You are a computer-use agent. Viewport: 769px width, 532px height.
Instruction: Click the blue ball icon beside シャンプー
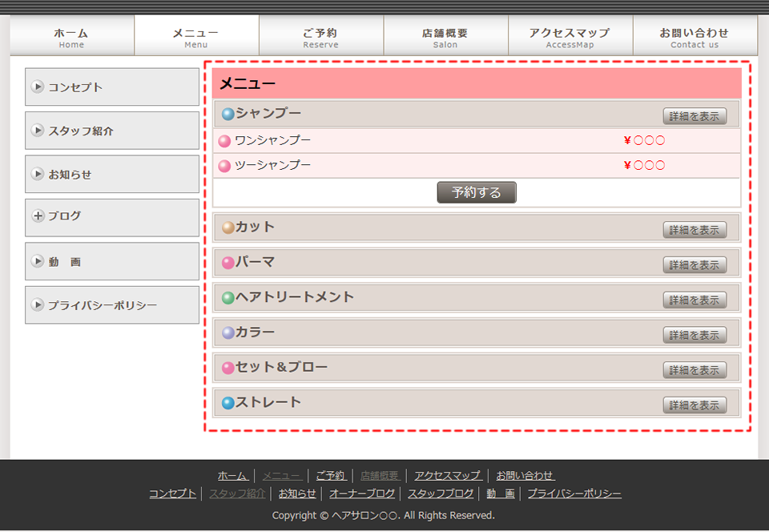coord(228,115)
